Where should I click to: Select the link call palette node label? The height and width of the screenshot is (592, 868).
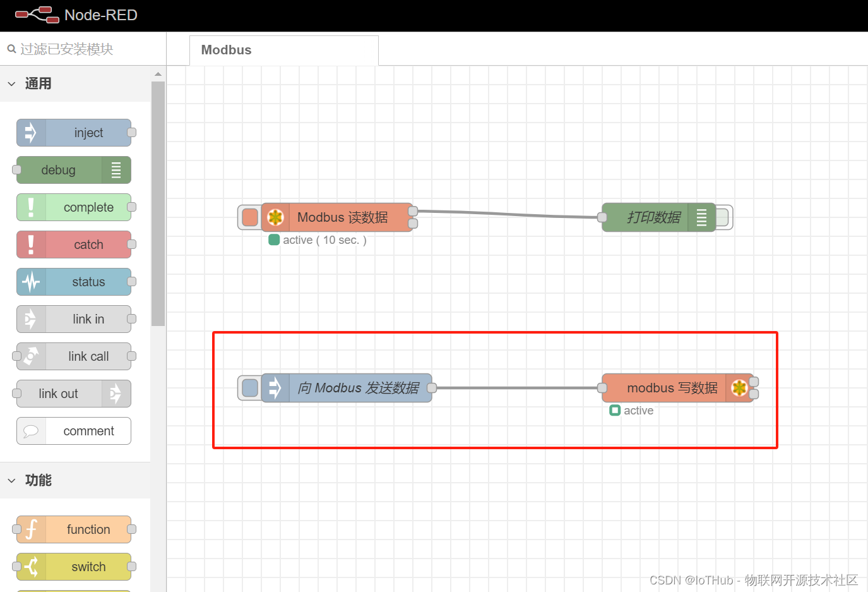[88, 356]
